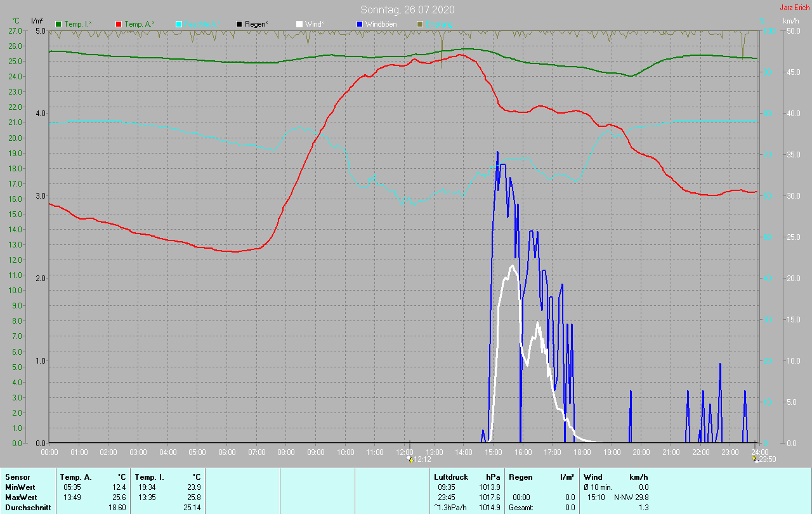Click the 'Regen*' legend label
The width and height of the screenshot is (812, 514).
(257, 24)
